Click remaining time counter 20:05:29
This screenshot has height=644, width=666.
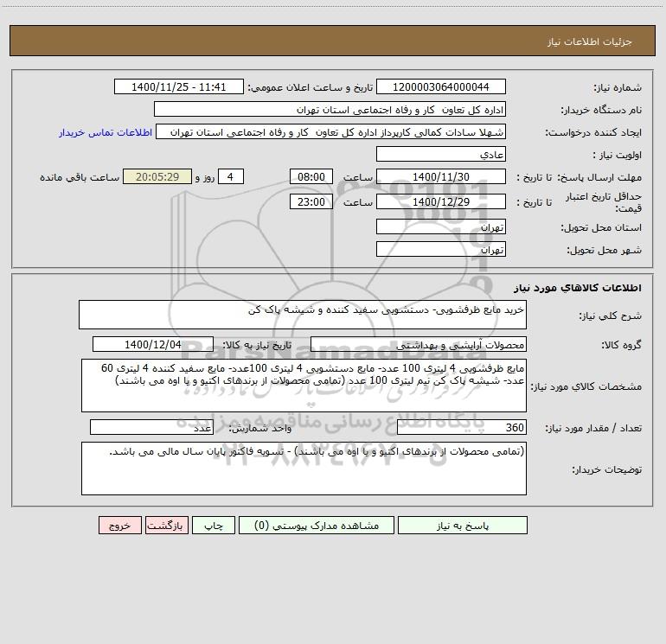coord(157,176)
